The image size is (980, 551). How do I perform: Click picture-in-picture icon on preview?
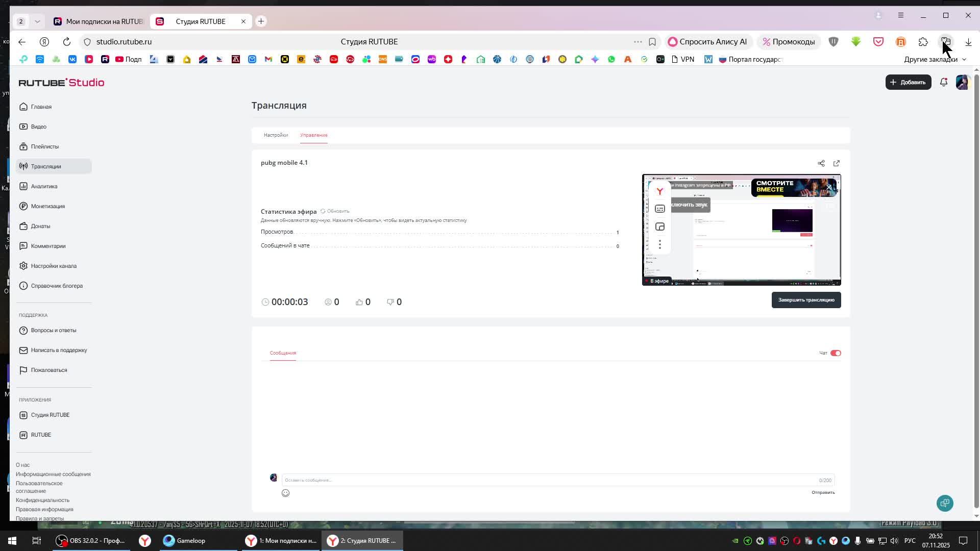tap(659, 227)
